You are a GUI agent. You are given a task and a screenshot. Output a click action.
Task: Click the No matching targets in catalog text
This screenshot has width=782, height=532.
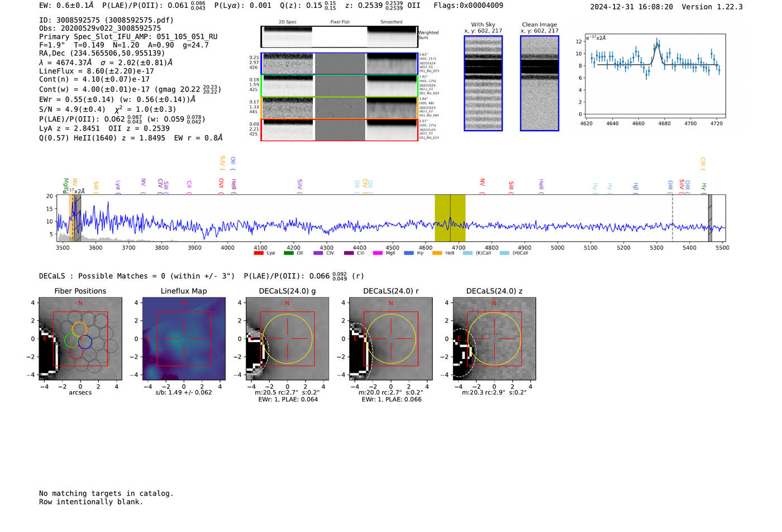click(106, 493)
